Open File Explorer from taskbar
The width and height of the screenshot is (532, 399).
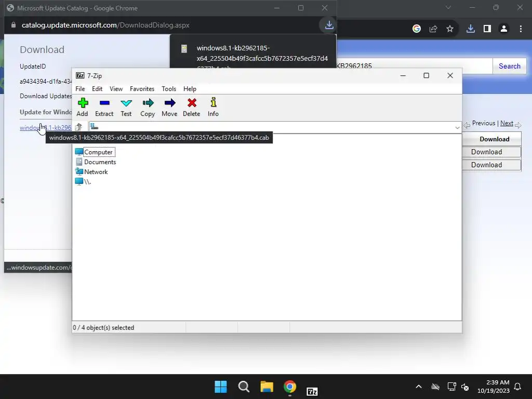tap(267, 387)
